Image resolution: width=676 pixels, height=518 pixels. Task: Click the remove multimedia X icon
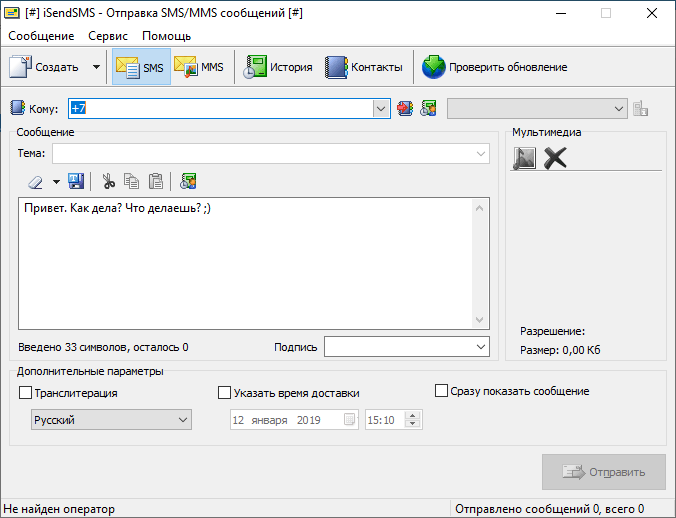click(x=555, y=158)
